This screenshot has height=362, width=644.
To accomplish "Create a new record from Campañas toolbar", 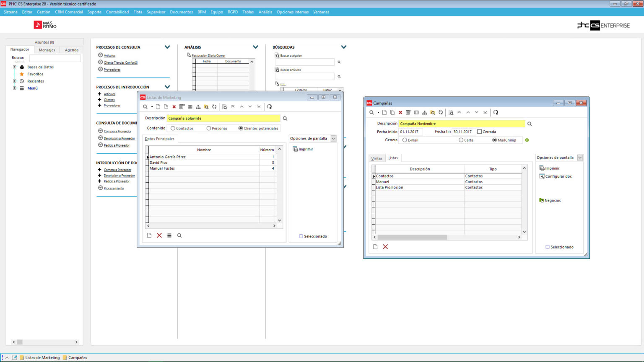I will pyautogui.click(x=384, y=112).
